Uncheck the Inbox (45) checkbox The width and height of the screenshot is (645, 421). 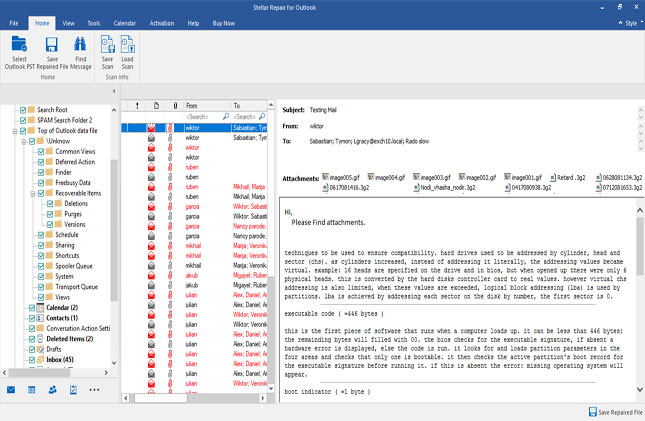pyautogui.click(x=32, y=360)
